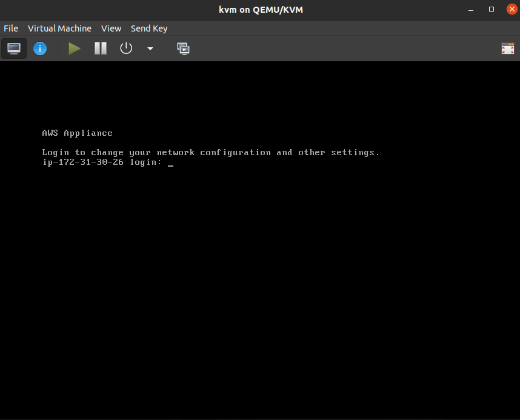Image resolution: width=520 pixels, height=420 pixels.
Task: Open the View menu
Action: point(111,28)
